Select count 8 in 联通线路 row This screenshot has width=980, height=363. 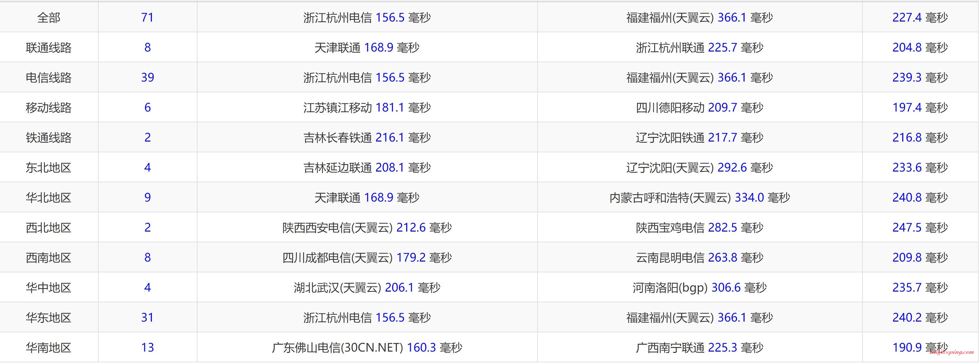coord(147,48)
